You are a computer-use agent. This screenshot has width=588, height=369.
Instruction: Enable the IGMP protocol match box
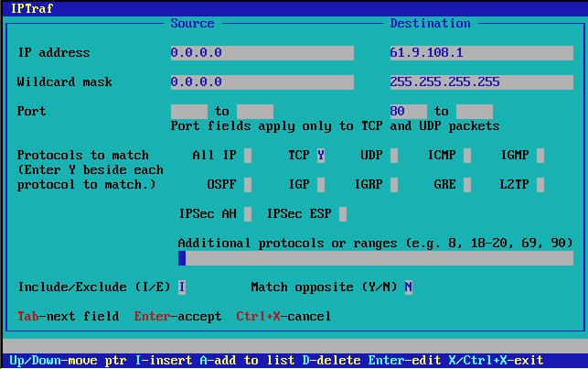[540, 156]
